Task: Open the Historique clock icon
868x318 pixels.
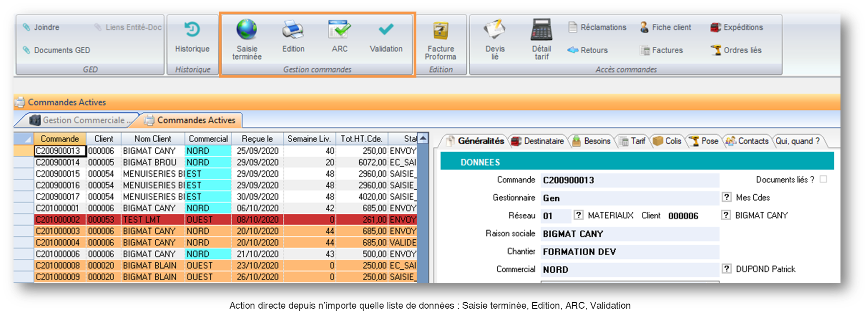Action: (x=192, y=30)
